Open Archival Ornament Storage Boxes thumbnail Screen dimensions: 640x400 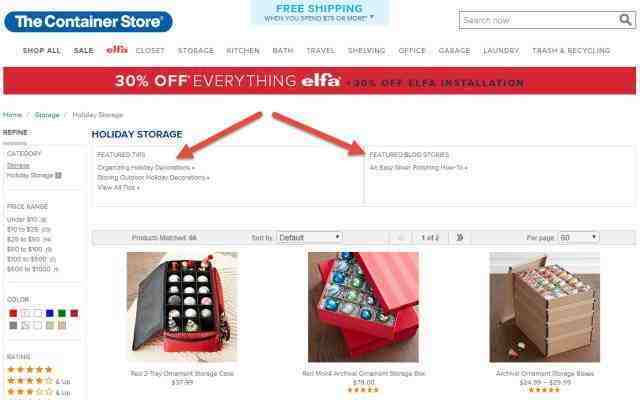pos(544,307)
